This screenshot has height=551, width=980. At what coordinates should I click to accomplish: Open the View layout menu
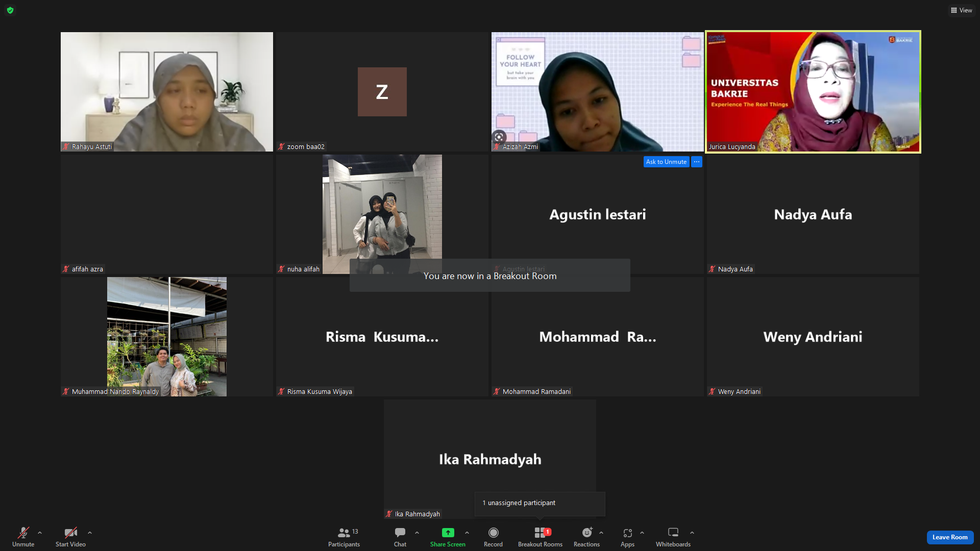[962, 10]
